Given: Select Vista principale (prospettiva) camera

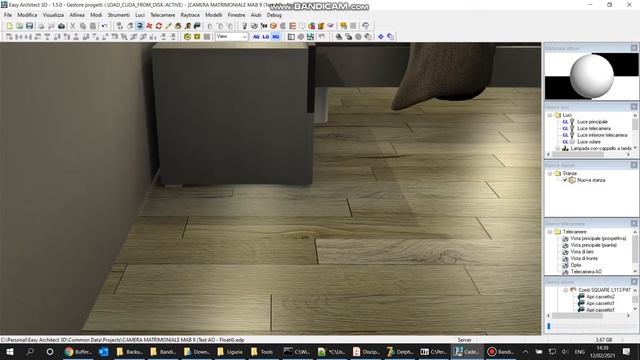Looking at the screenshot, I should coord(598,238).
